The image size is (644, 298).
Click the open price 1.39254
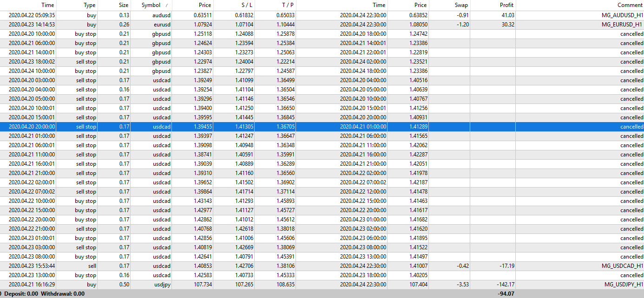[202, 90]
